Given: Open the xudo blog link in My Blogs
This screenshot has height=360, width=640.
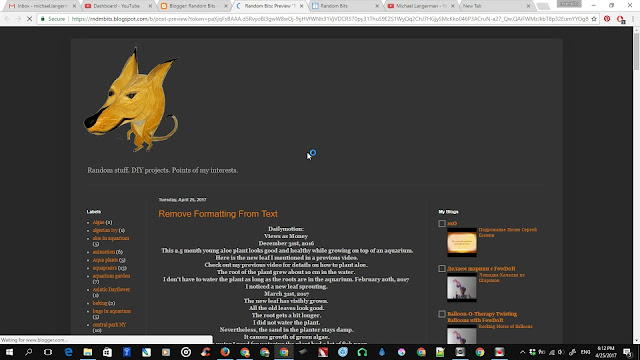Looking at the screenshot, I should pos(452,223).
